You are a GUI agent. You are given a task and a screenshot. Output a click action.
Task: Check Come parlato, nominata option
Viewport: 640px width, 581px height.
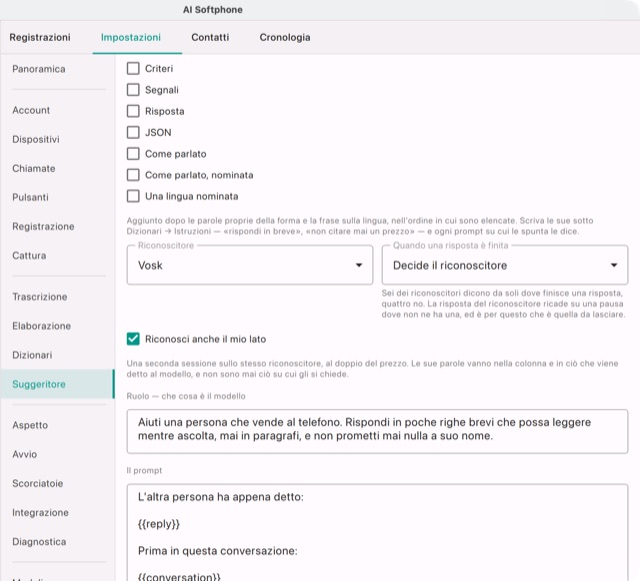(x=133, y=175)
